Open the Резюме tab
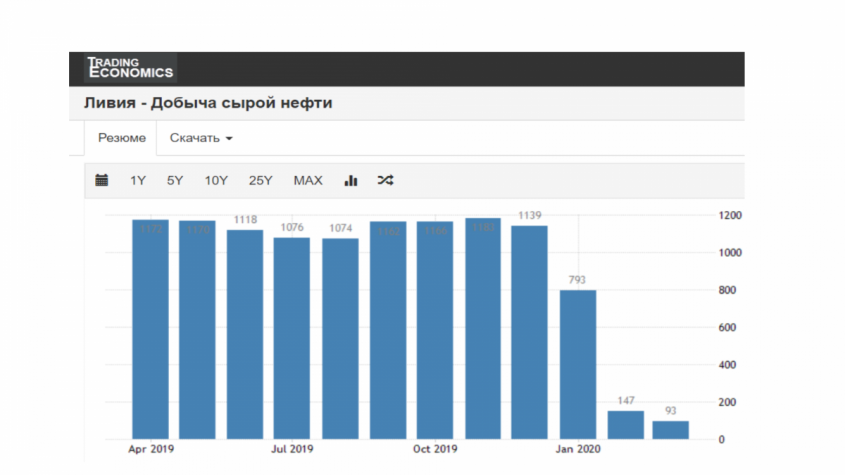 pos(121,138)
